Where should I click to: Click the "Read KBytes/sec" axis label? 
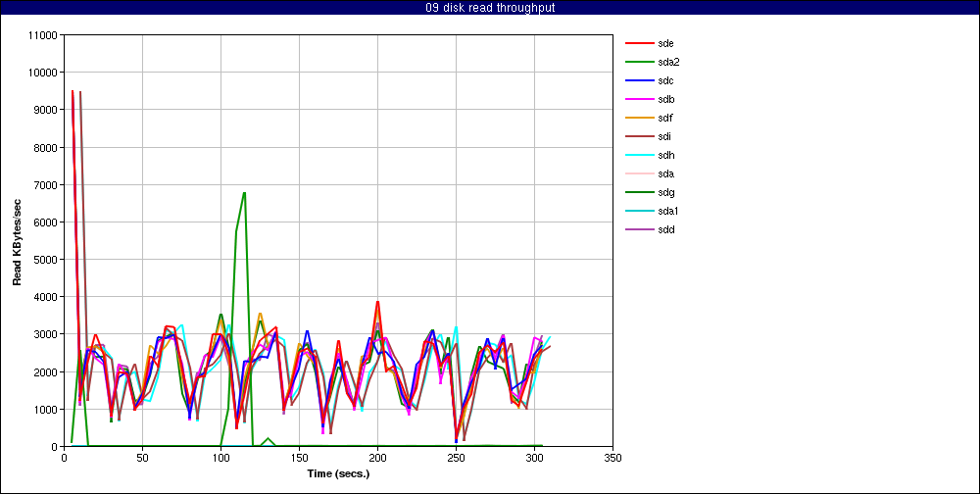(x=18, y=241)
